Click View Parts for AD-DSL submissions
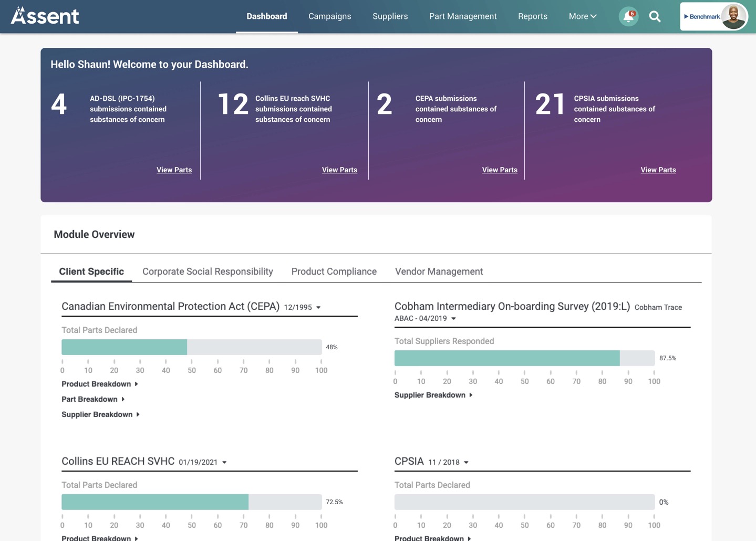This screenshot has width=756, height=541. point(174,170)
